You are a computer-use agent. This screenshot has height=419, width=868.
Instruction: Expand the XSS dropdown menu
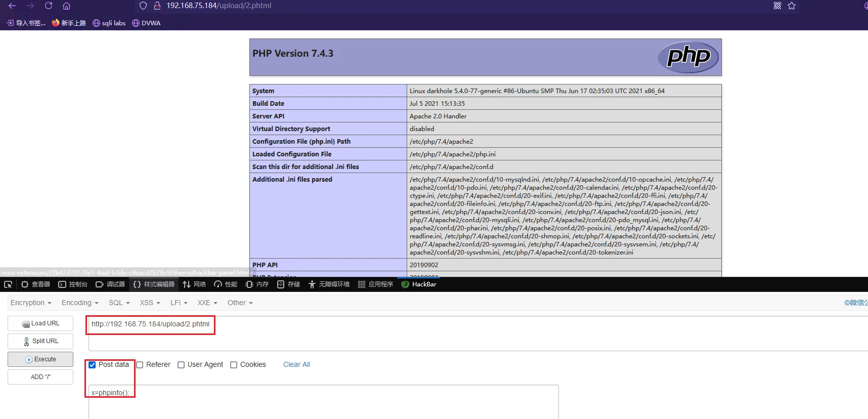(150, 303)
